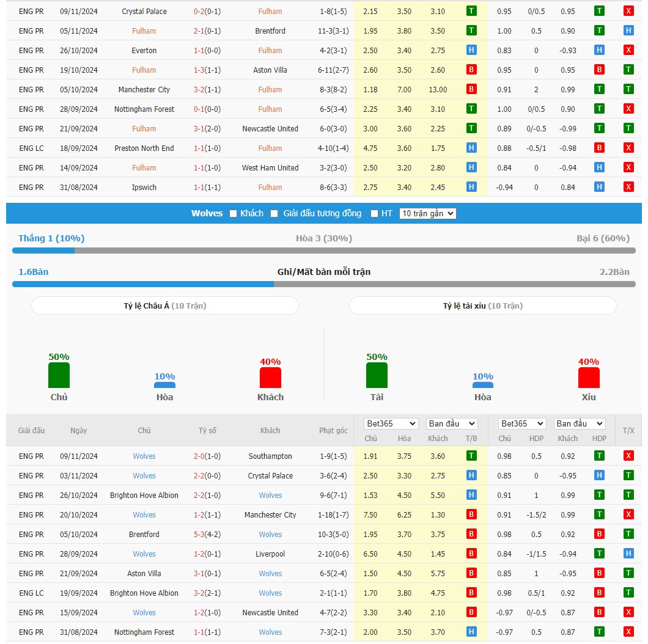Select the "Tỷ lệ tài xỉu (10 Trận)" tab

click(483, 306)
